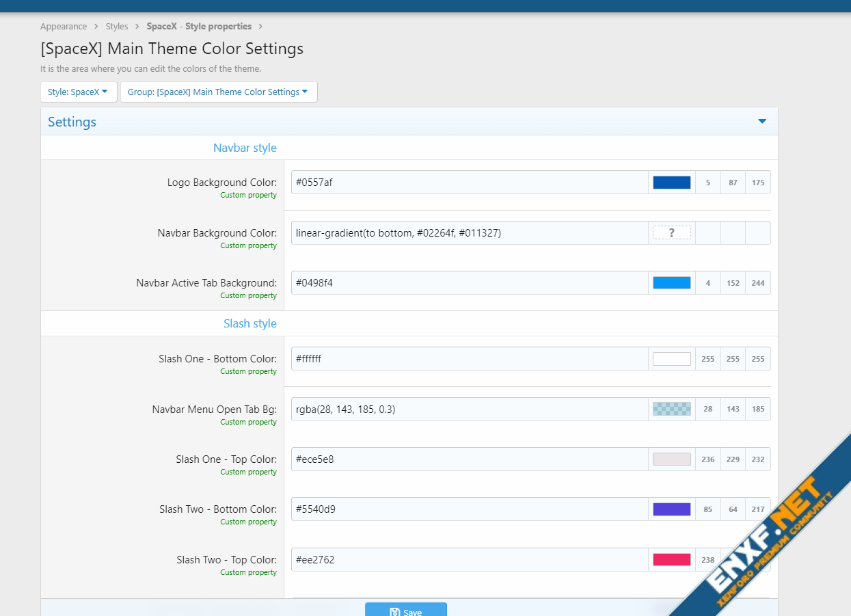The image size is (851, 616).
Task: Collapse the Settings section arrow
Action: coord(762,122)
